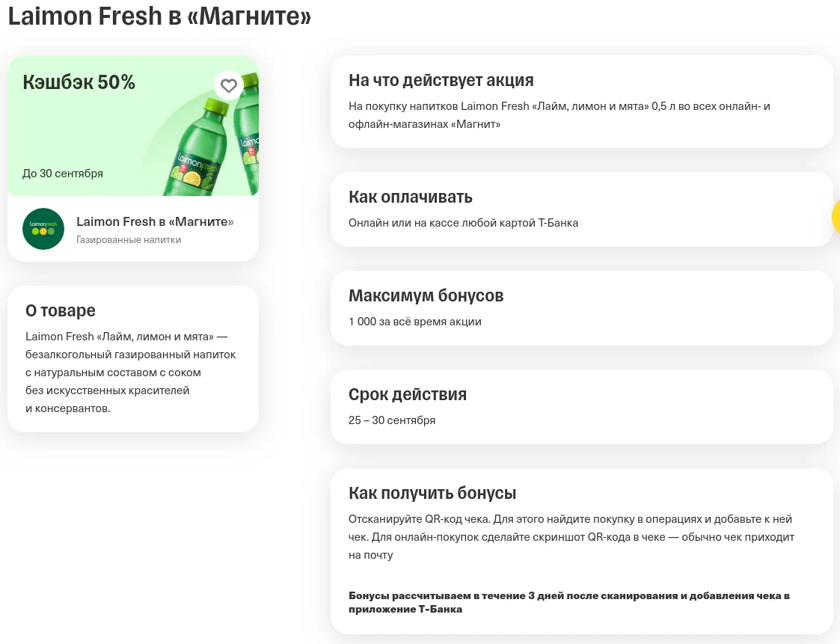Click the Кэшбэк 50% heading
840x644 pixels.
79,82
